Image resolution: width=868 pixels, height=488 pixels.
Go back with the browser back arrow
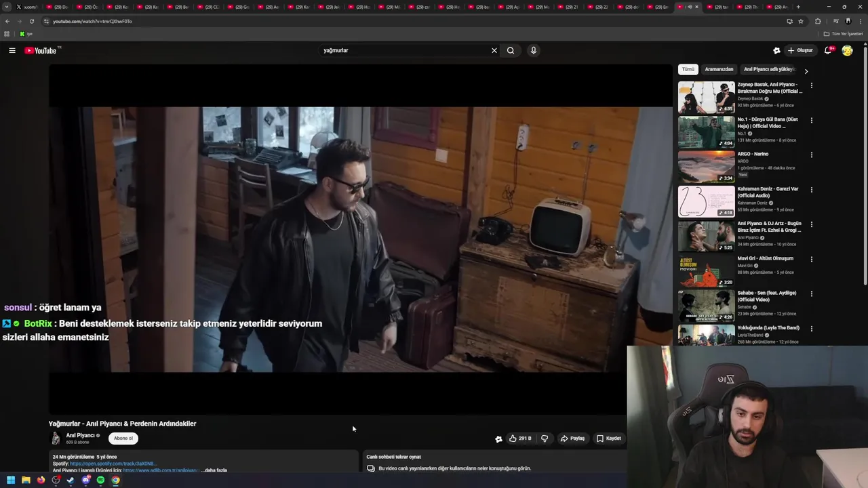coord(7,21)
